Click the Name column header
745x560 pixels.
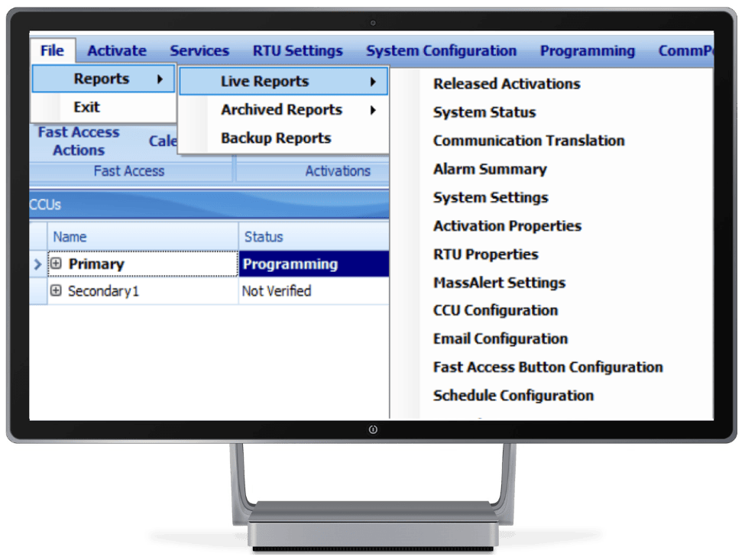coord(70,236)
